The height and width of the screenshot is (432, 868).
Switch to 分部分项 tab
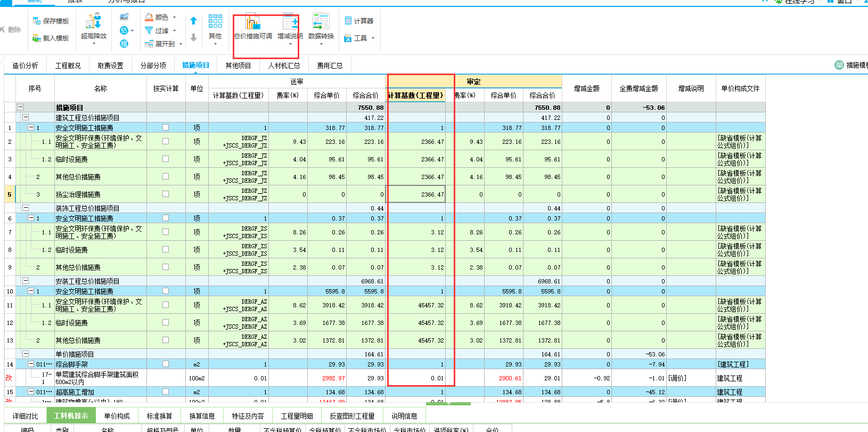(x=153, y=66)
